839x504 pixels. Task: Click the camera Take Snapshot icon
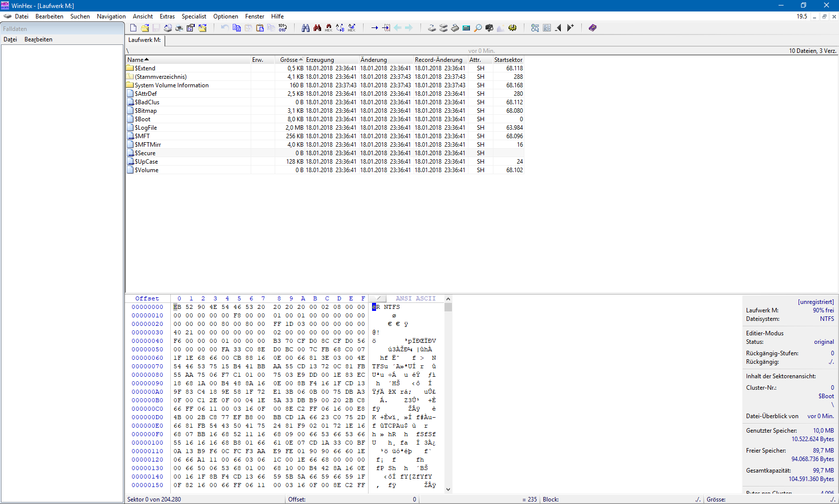tap(489, 28)
